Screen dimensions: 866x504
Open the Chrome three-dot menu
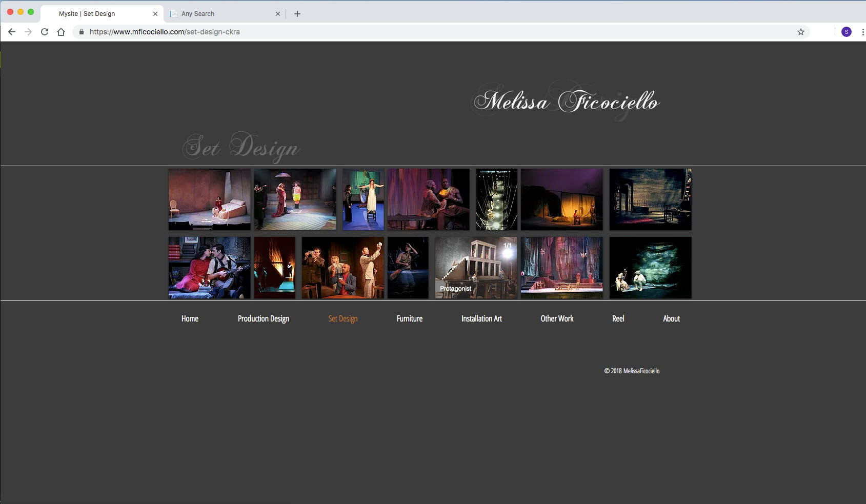pyautogui.click(x=863, y=32)
